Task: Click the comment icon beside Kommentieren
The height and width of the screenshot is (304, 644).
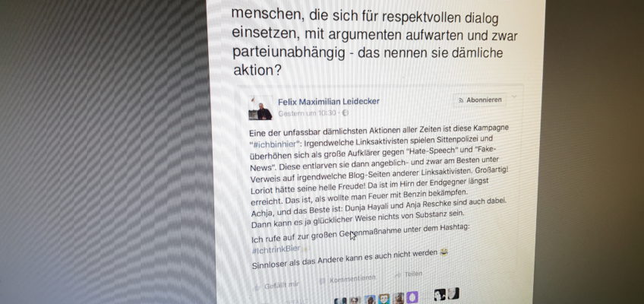Action: pos(323,281)
